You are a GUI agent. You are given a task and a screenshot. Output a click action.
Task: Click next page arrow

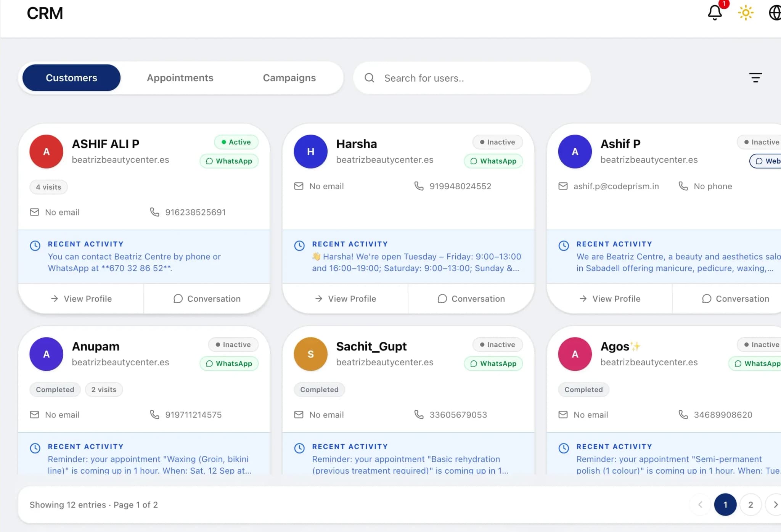[775, 505]
